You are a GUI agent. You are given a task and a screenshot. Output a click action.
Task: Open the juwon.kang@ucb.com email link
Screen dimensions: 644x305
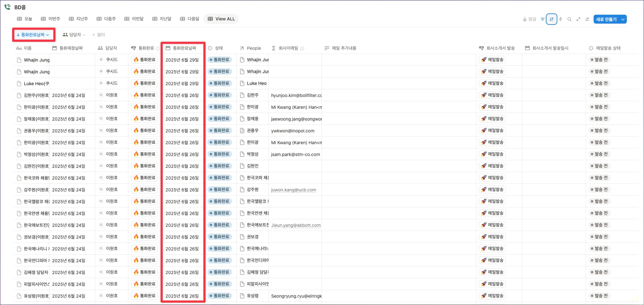(293, 190)
